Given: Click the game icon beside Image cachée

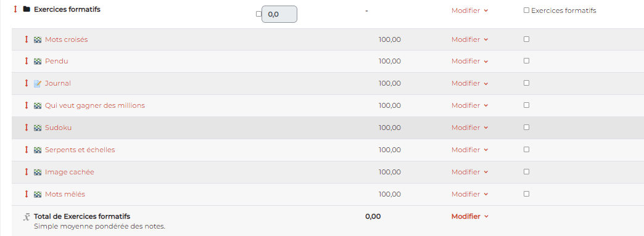Looking at the screenshot, I should (38, 172).
